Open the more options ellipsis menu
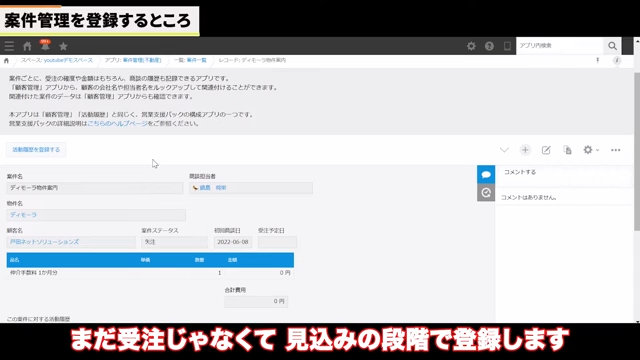This screenshot has width=640, height=360. pos(616,150)
